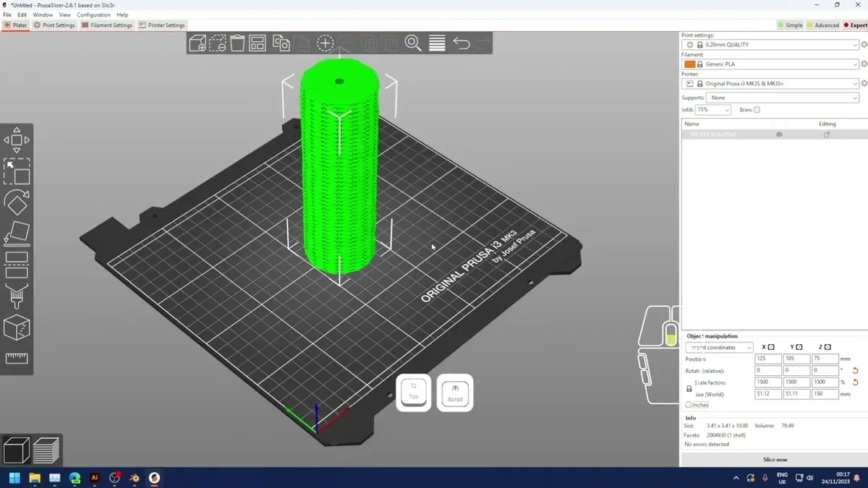The width and height of the screenshot is (868, 488).
Task: Open the Help menu
Action: (122, 14)
